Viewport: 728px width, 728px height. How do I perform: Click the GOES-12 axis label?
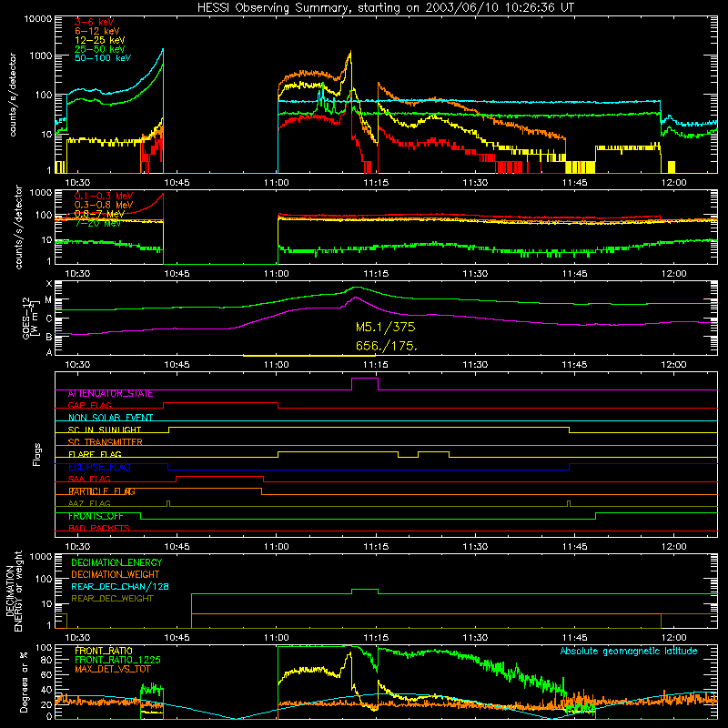point(28,318)
